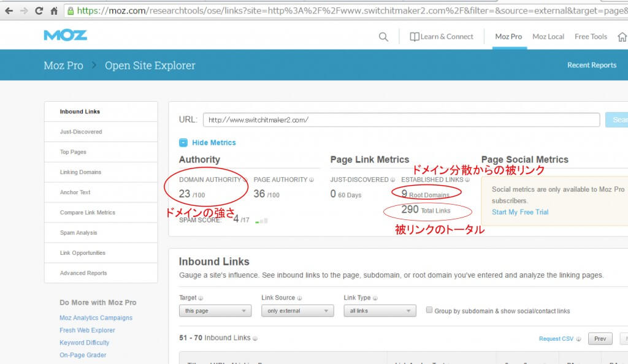This screenshot has height=364, width=628.
Task: Click the Link Source info icon
Action: (x=299, y=298)
